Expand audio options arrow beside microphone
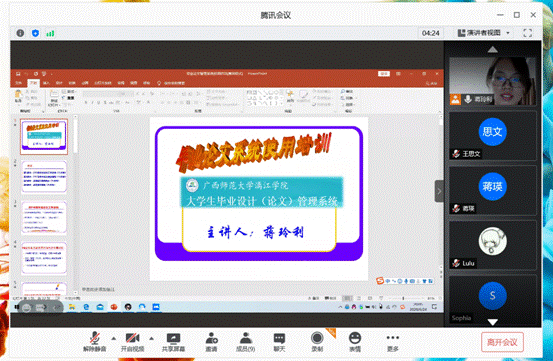This screenshot has width=553, height=361. click(114, 338)
